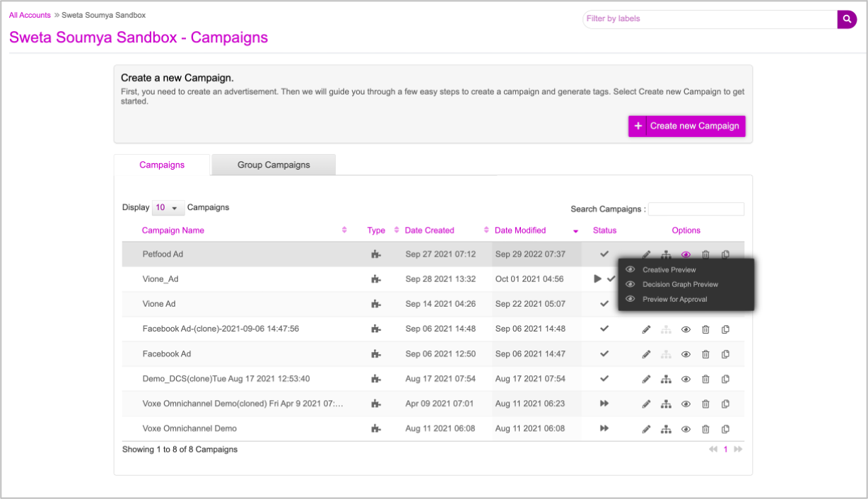Edit Voxe Omnichannel Demo created Aug 11

pos(646,429)
